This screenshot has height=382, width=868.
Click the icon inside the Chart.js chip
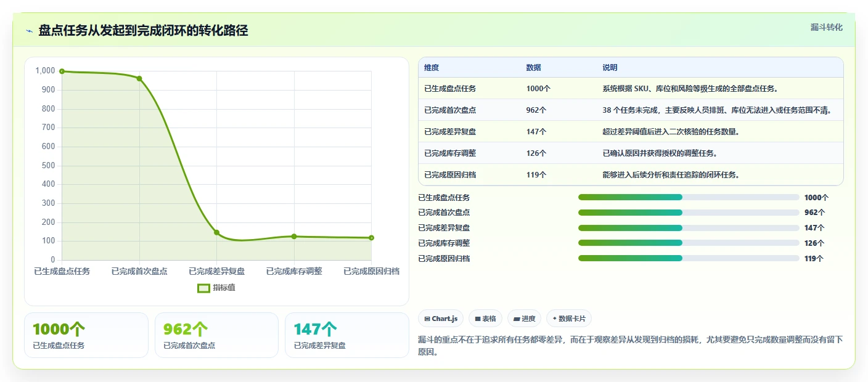(x=427, y=319)
